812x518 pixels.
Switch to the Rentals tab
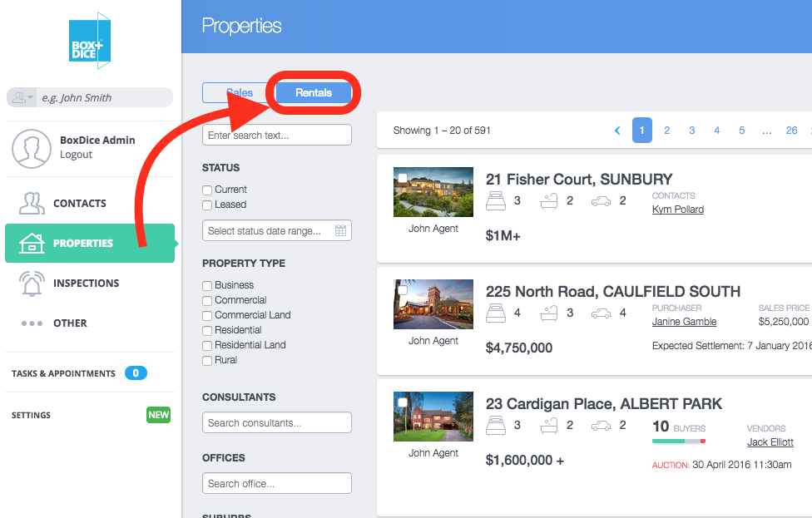[314, 92]
